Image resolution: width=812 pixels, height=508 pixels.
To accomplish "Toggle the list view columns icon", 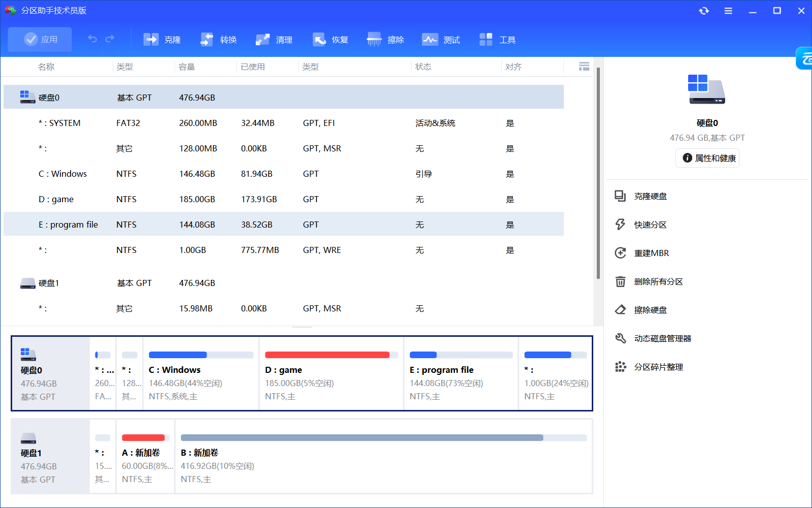I will coord(584,67).
